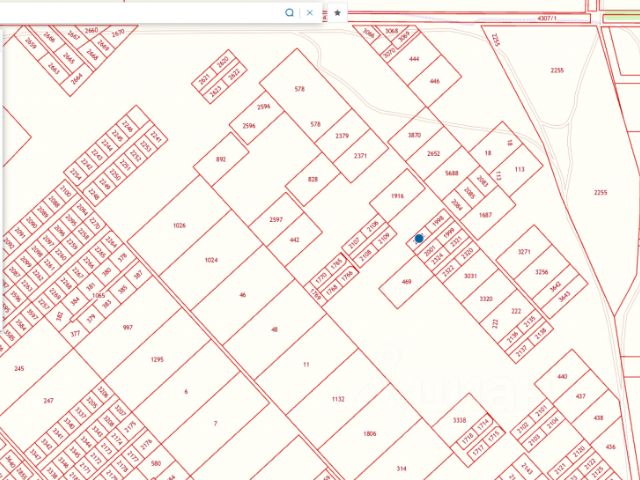640x480 pixels.
Task: Select parcel label 3643
Action: tap(564, 298)
